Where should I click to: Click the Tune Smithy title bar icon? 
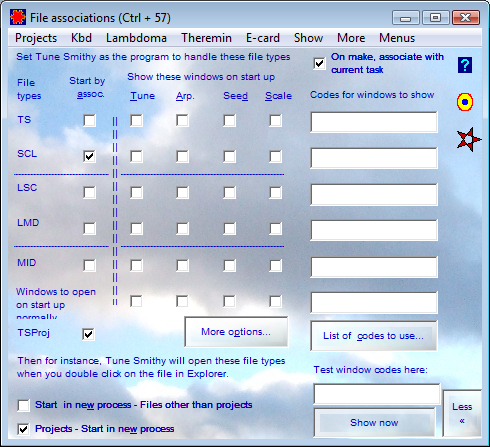point(18,17)
